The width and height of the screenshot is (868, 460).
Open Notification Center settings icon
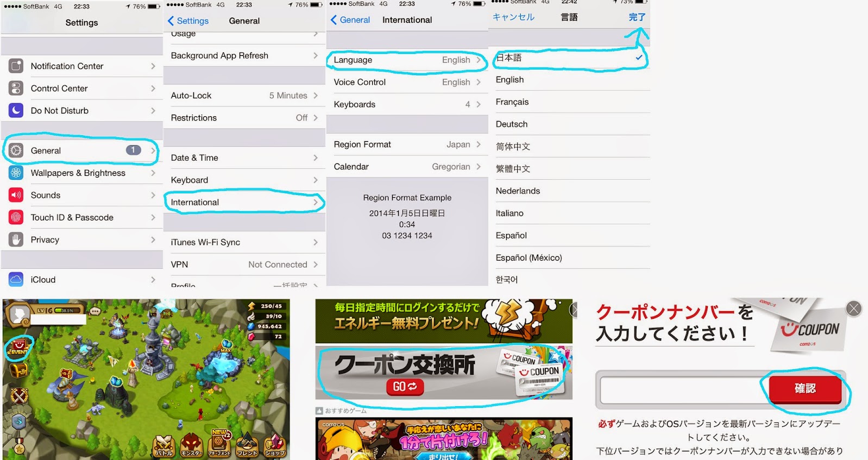[16, 66]
